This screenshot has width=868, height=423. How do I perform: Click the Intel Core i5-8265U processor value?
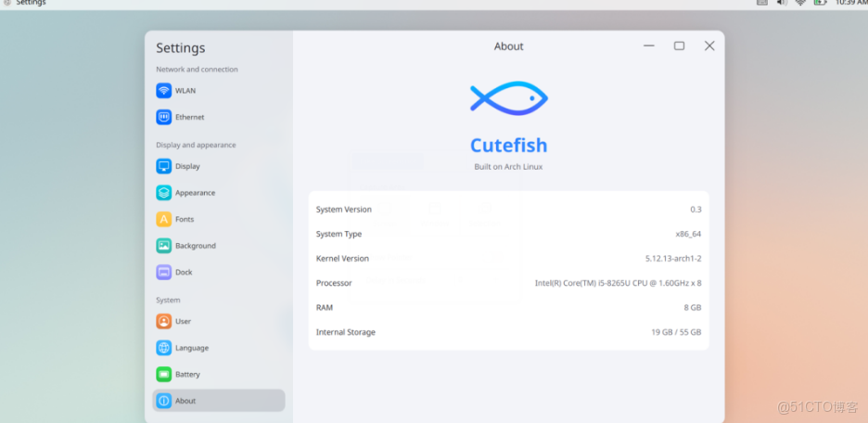[619, 283]
